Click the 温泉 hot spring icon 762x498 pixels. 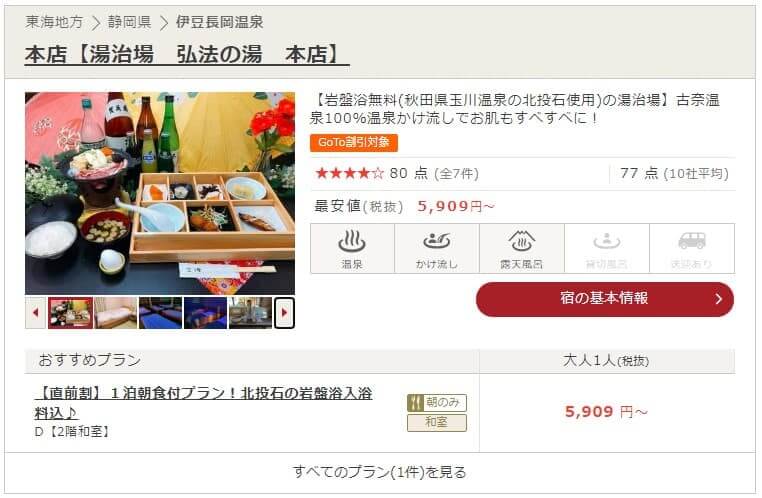[x=352, y=249]
